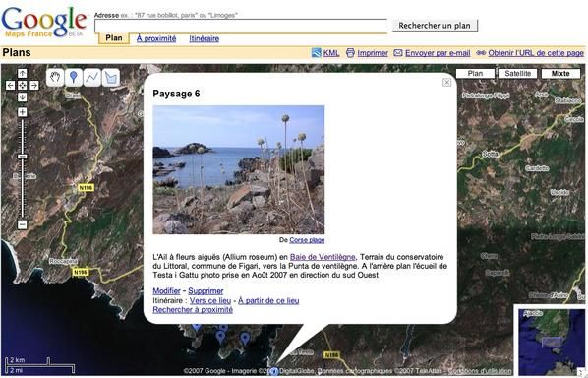Image resolution: width=588 pixels, height=378 pixels.
Task: Zoom in with the plus button
Action: point(23,112)
